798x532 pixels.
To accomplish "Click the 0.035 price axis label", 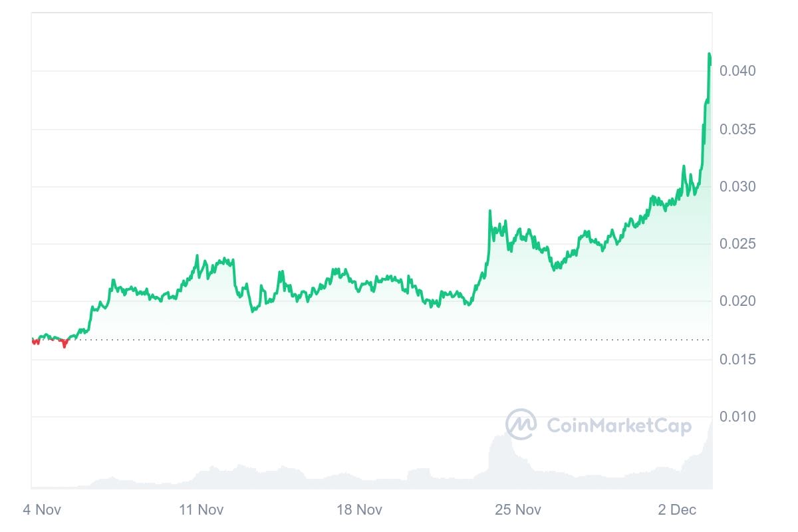I will [737, 129].
